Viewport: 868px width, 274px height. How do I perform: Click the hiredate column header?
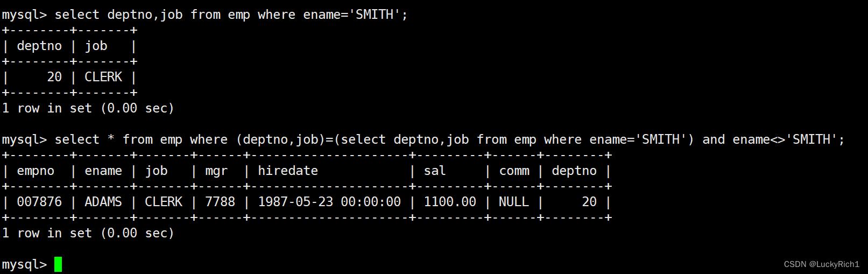coord(288,171)
